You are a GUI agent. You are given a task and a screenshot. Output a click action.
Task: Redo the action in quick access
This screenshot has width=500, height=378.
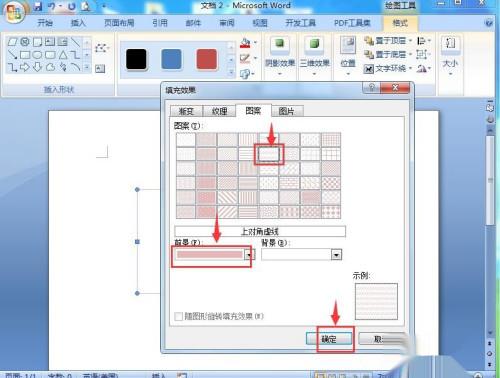tap(71, 6)
